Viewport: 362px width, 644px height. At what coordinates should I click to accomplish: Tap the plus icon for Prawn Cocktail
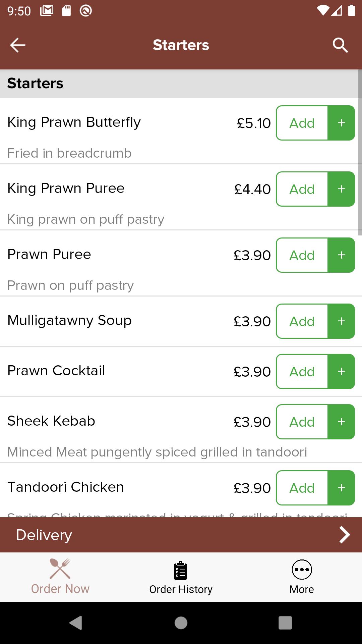[x=341, y=371]
